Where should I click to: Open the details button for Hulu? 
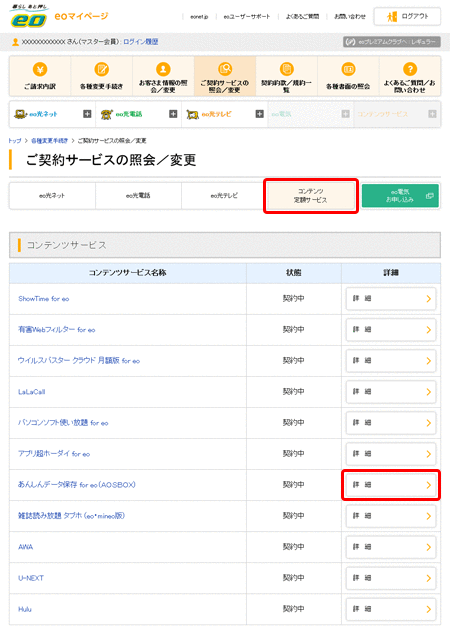(x=391, y=609)
